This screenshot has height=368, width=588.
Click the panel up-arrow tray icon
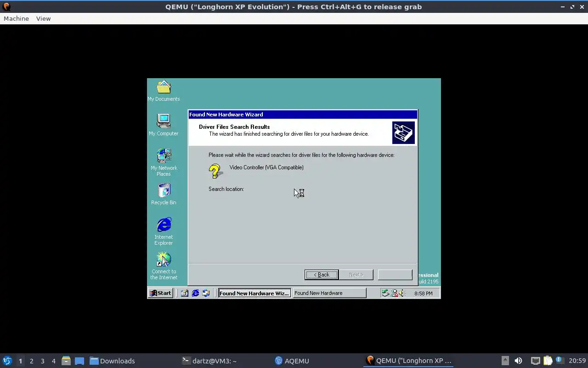click(x=505, y=361)
